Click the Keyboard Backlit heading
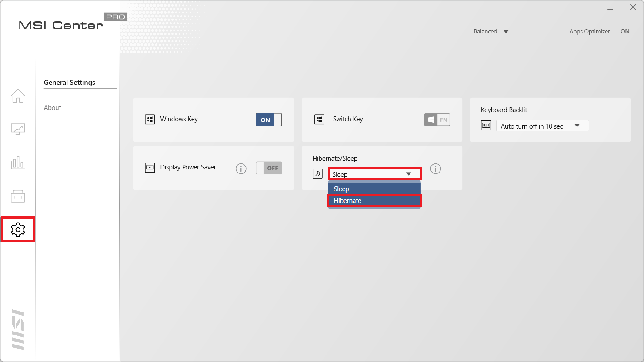644x362 pixels. click(x=504, y=110)
